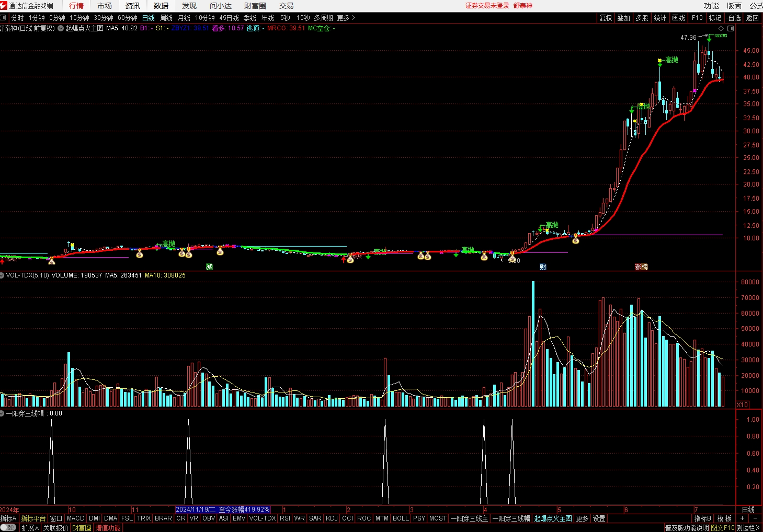Click the square window icon beside the diamond
The height and width of the screenshot is (532, 763).
point(731,28)
